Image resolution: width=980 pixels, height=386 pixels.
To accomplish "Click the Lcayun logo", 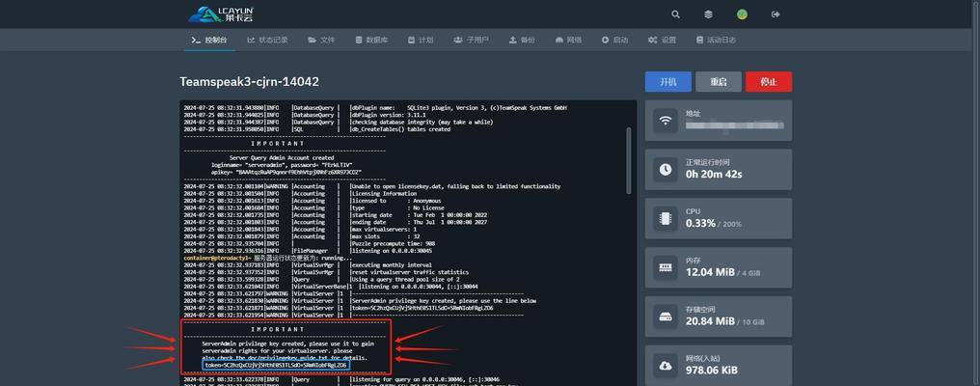I will [x=221, y=14].
